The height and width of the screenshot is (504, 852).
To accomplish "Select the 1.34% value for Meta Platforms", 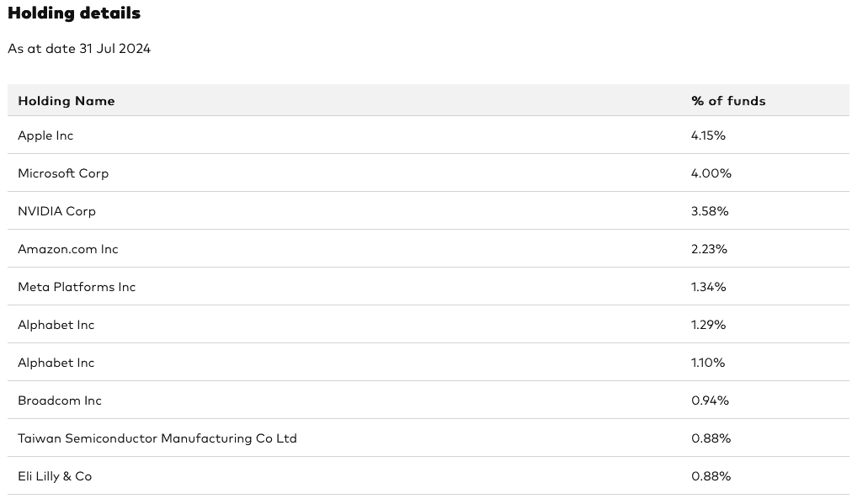I will 708,287.
